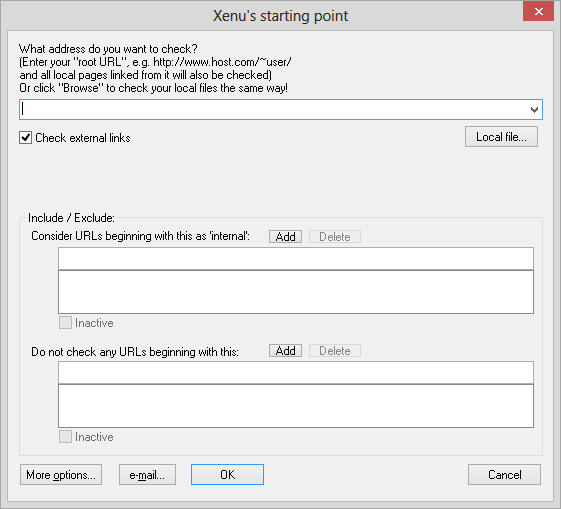Viewport: 561px width, 509px height.
Task: Click Delete beside the internal URLs label
Action: tap(335, 236)
